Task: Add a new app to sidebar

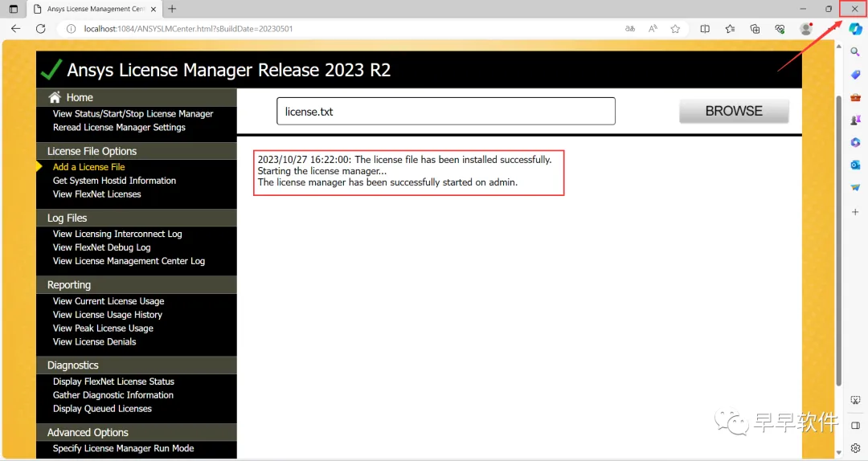Action: pyautogui.click(x=855, y=212)
